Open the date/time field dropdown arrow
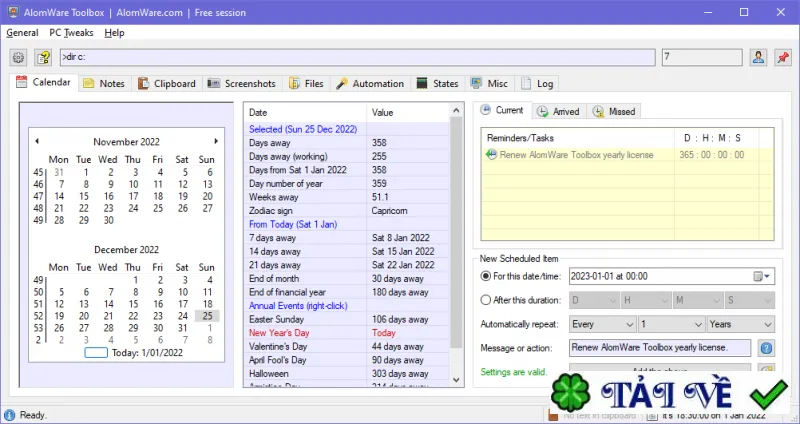 [768, 277]
